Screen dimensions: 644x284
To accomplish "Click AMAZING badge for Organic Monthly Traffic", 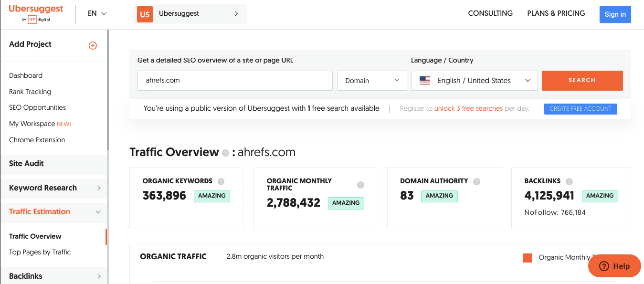I will click(x=346, y=203).
